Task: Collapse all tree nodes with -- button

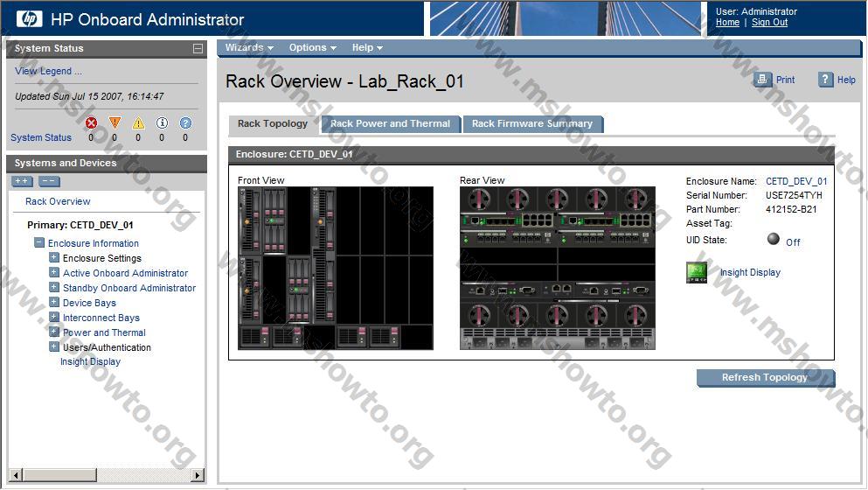Action: 49,181
